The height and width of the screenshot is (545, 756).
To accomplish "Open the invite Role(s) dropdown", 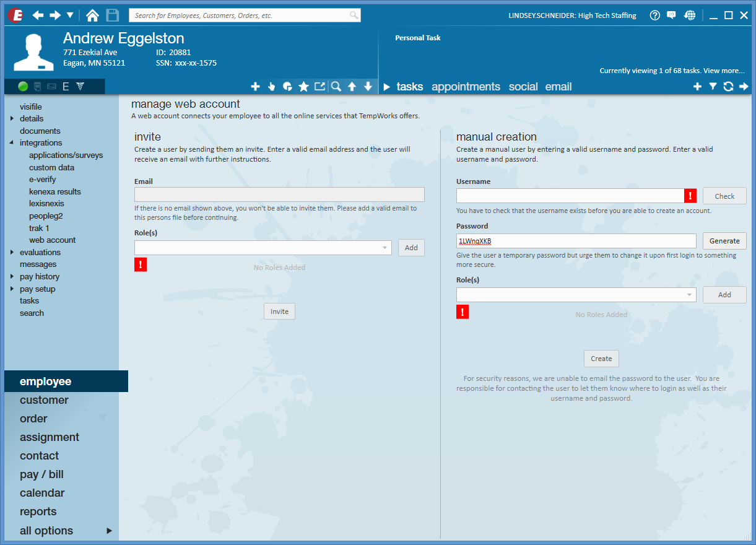I will point(263,248).
